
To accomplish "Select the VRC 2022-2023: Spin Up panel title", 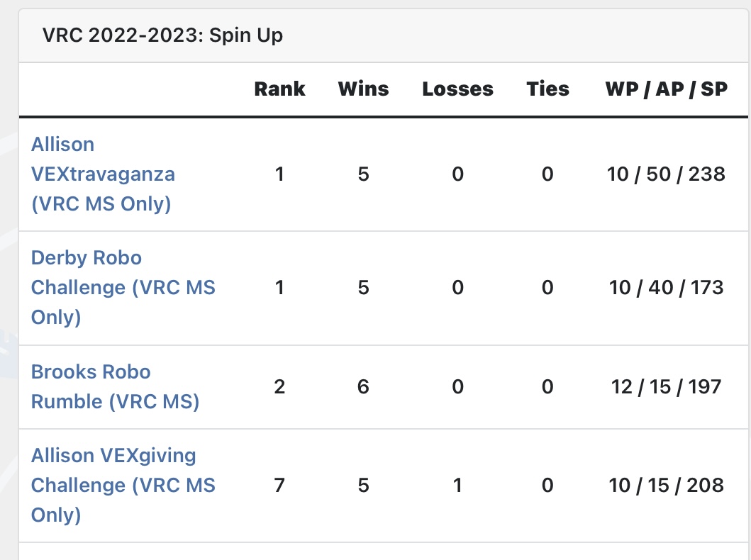I will pos(162,35).
